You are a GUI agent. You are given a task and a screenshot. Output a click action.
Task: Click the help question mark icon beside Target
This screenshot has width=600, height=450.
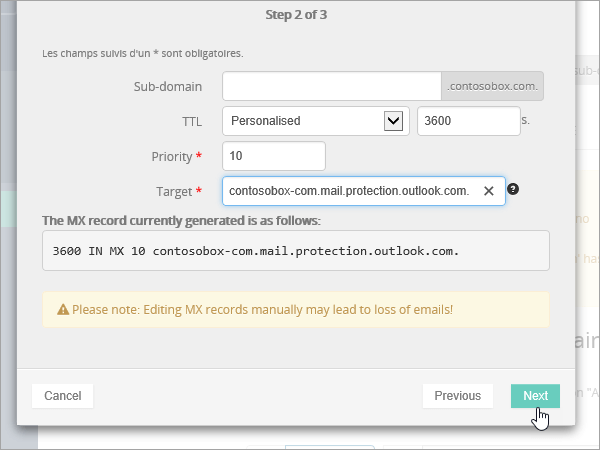pos(514,190)
